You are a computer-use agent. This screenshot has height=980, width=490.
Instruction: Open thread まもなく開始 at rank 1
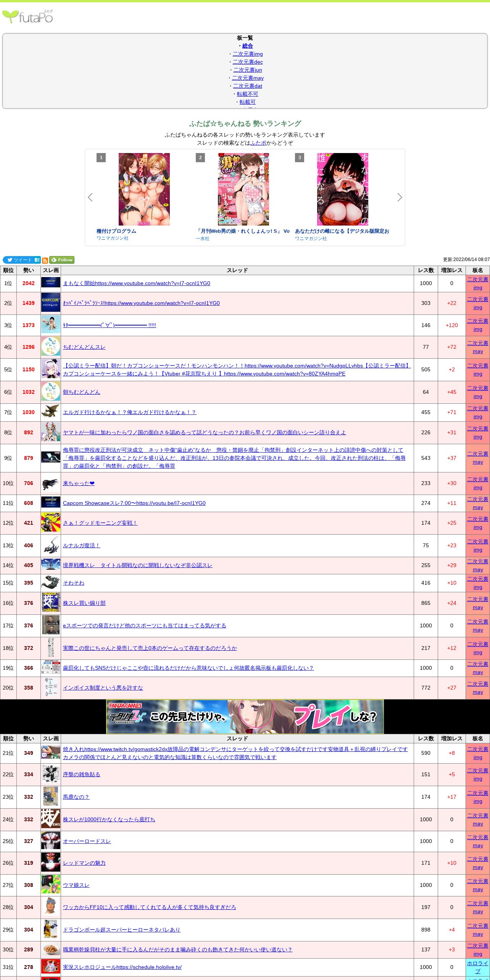point(137,283)
